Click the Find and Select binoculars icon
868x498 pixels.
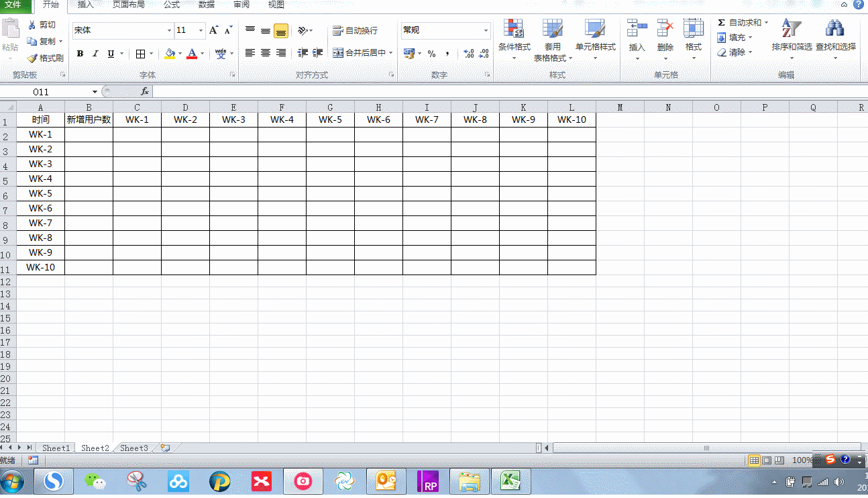pos(835,28)
